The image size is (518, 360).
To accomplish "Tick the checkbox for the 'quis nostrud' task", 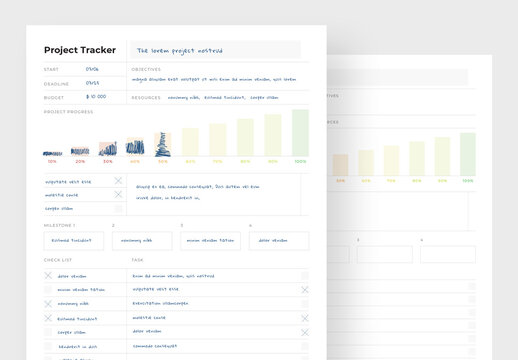I will coord(305,276).
